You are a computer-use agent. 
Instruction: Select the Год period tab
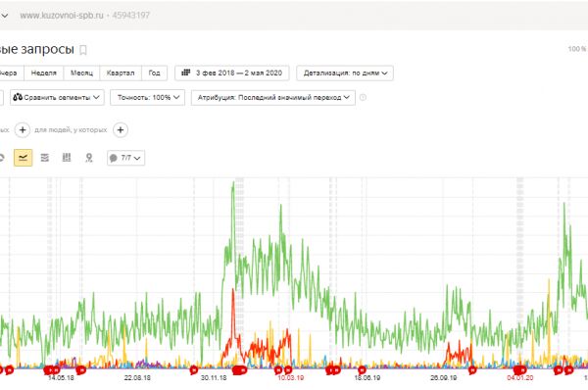click(x=154, y=73)
